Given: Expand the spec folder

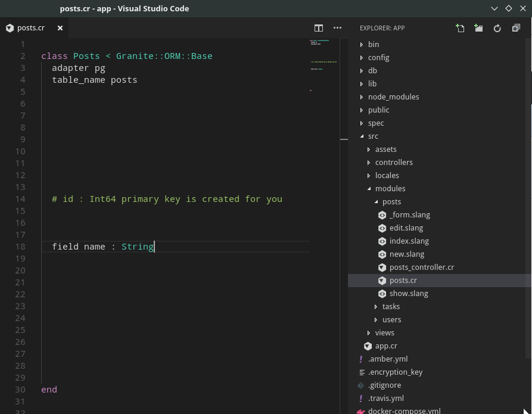Looking at the screenshot, I should click(x=362, y=123).
